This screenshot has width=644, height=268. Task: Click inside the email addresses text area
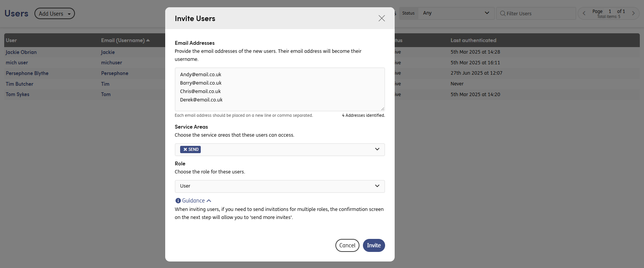[x=280, y=89]
